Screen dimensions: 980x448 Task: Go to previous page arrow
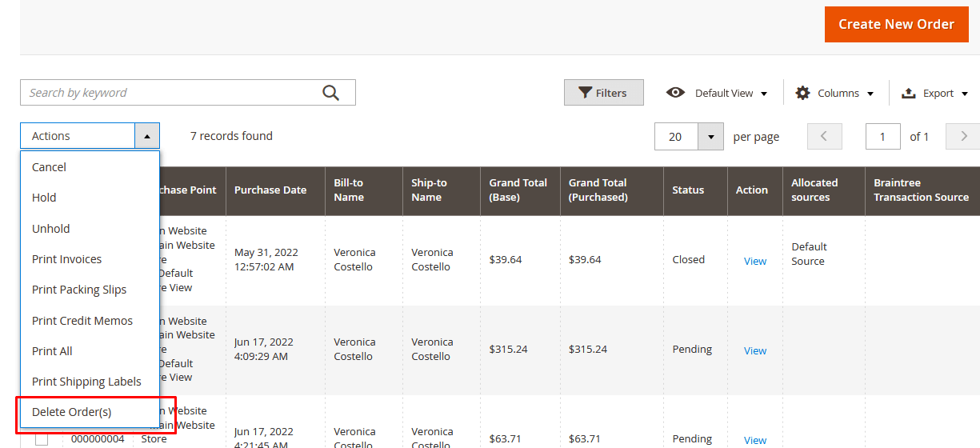(x=825, y=137)
